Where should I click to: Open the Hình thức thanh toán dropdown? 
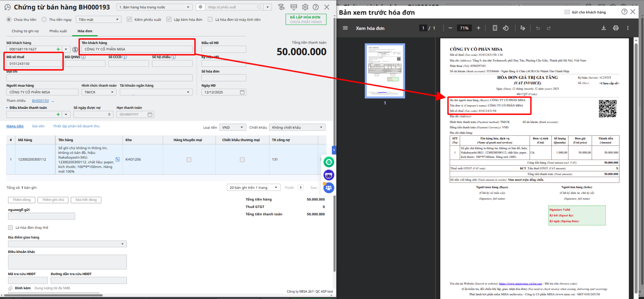(99, 92)
